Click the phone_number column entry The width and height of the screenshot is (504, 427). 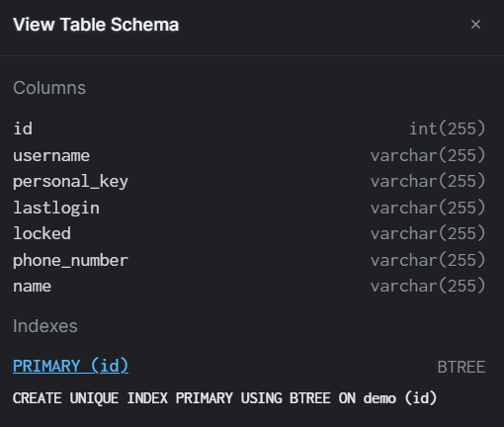pos(249,260)
